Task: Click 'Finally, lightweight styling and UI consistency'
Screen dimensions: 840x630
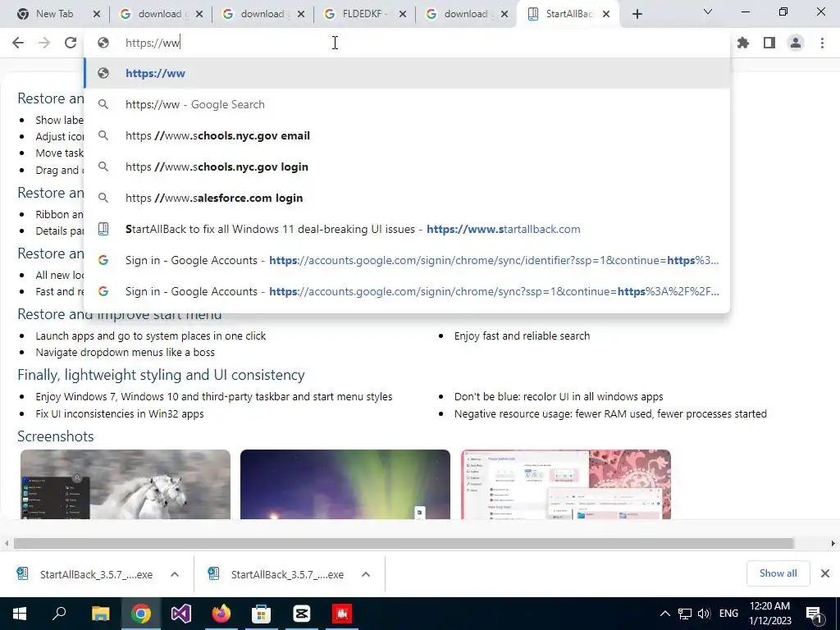Action: (162, 375)
